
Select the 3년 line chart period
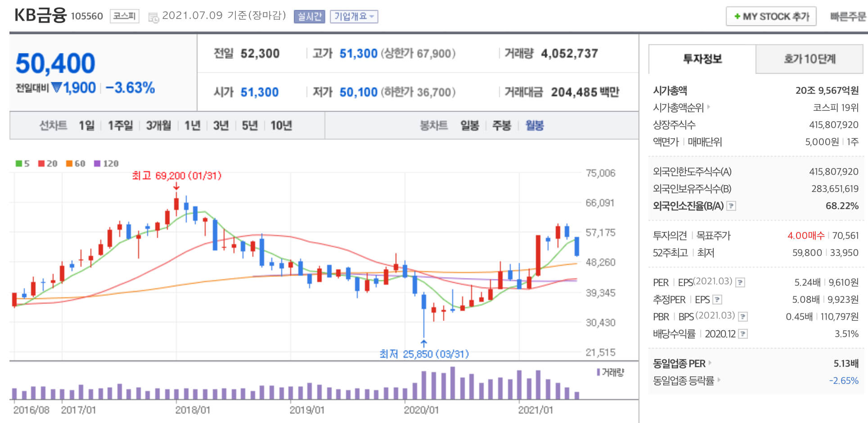(220, 125)
